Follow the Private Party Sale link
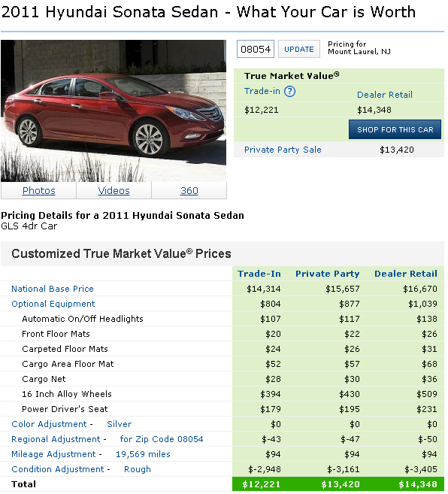Viewport: 448px width, 494px height. [283, 150]
